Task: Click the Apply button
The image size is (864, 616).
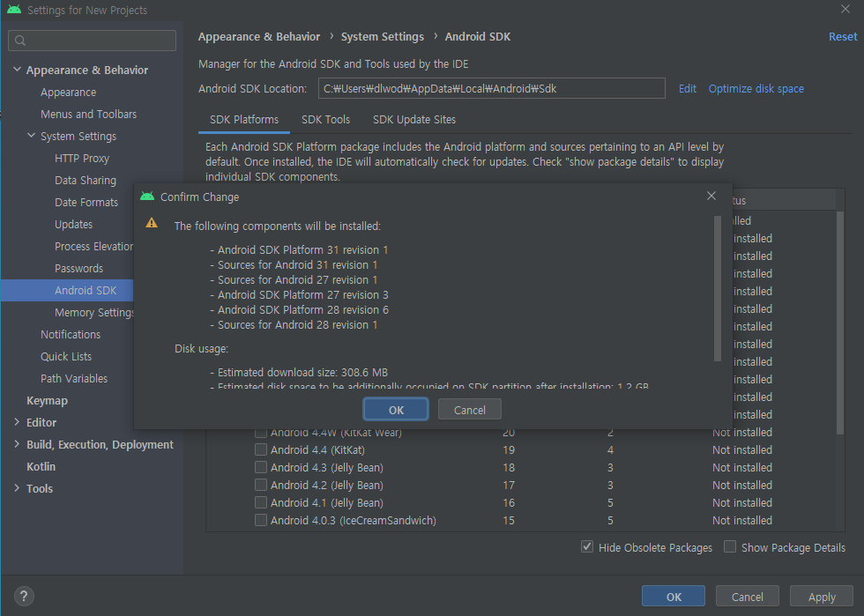Action: (822, 596)
